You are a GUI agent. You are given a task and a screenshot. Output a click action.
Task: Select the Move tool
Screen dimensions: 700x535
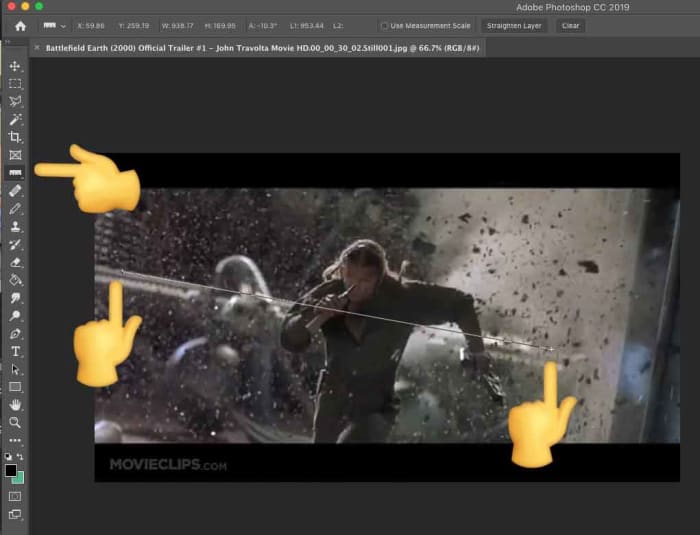[x=15, y=66]
